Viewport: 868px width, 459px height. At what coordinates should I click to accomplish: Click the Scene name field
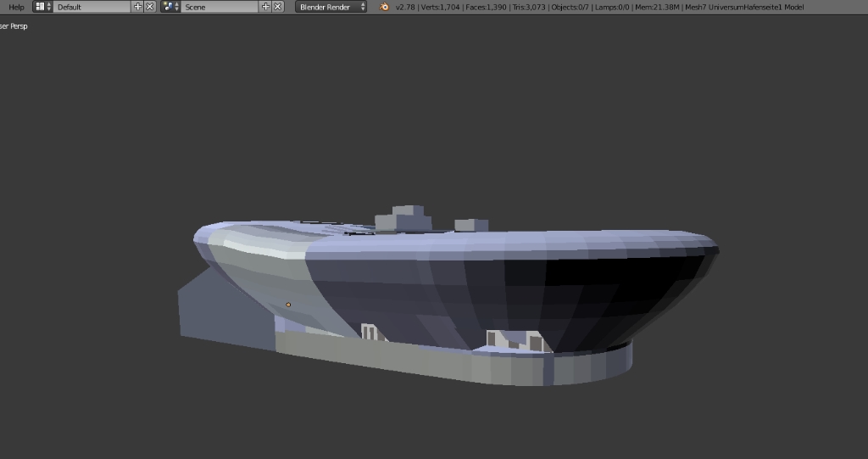pos(220,7)
